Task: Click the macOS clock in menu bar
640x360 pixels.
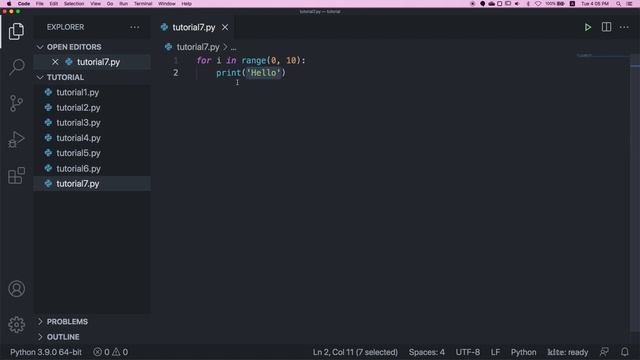Action: click(595, 4)
